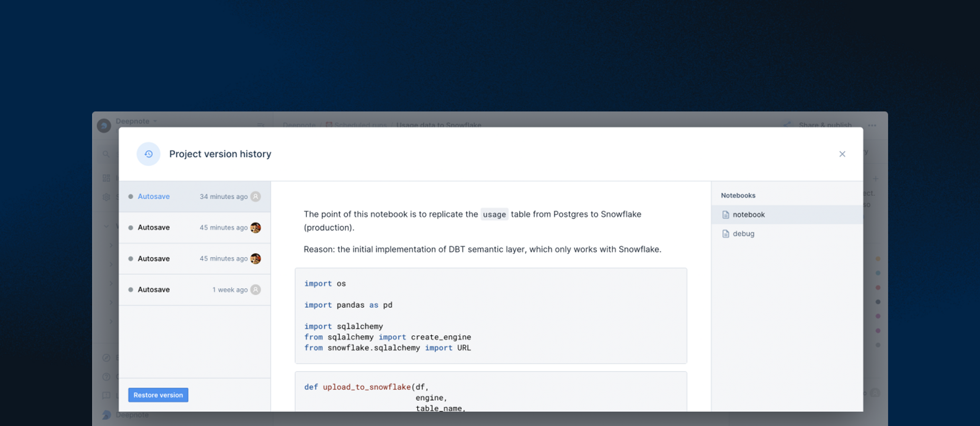The height and width of the screenshot is (426, 980).
Task: Click Share & publish in the top bar
Action: (825, 125)
